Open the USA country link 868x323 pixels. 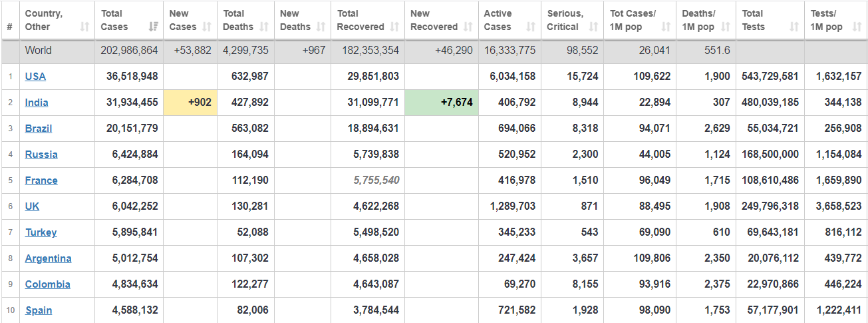(35, 76)
